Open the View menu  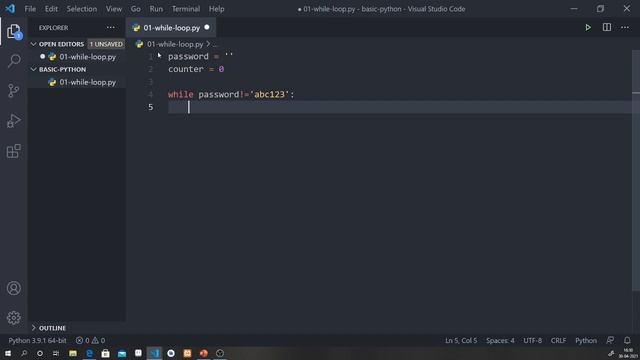pyautogui.click(x=114, y=9)
